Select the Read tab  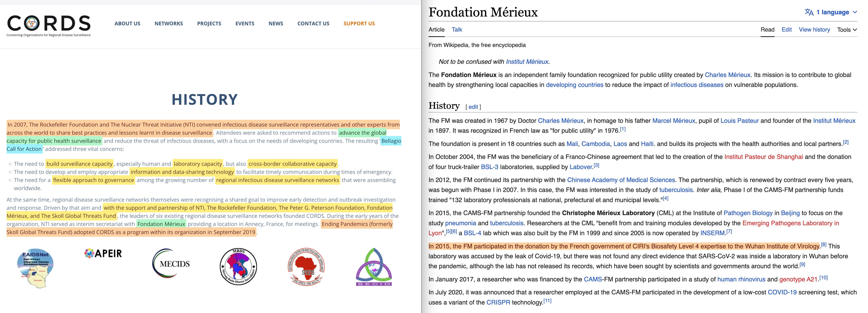768,30
